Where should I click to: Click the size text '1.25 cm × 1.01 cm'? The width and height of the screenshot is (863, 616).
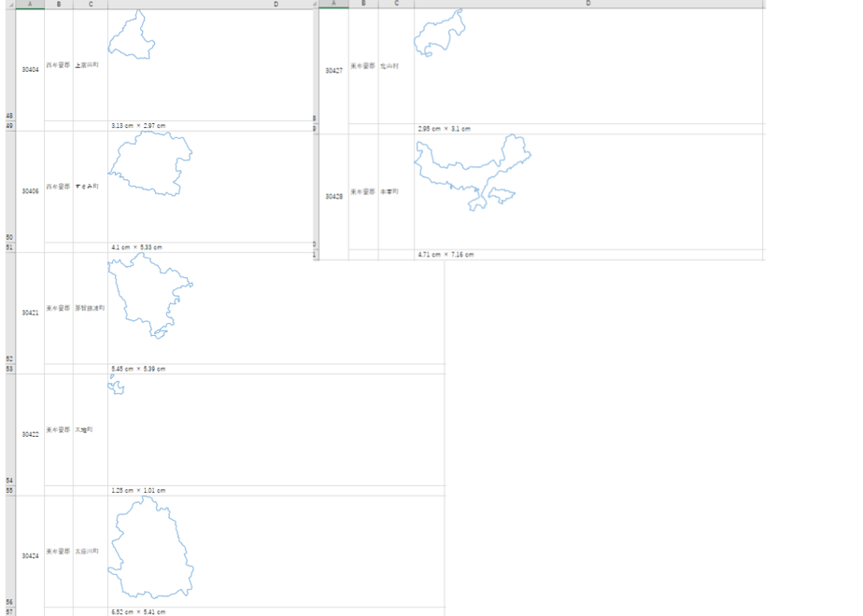[x=138, y=491]
